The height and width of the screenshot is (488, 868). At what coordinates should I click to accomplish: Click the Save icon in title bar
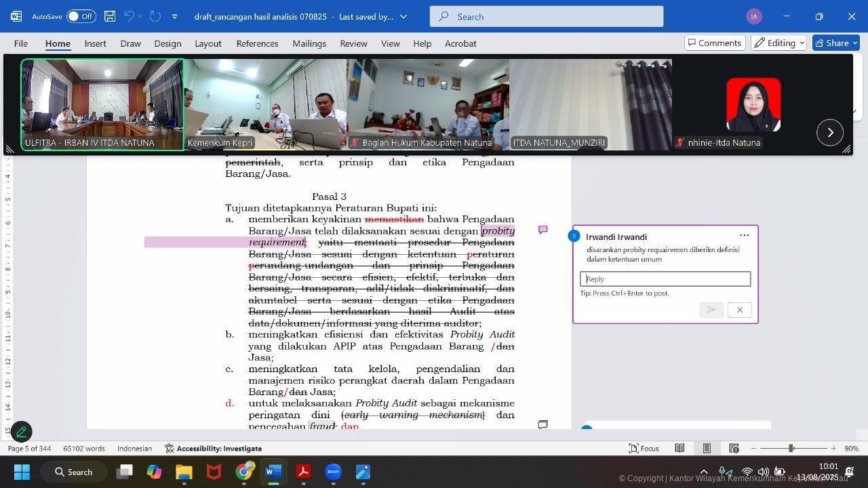tap(109, 16)
